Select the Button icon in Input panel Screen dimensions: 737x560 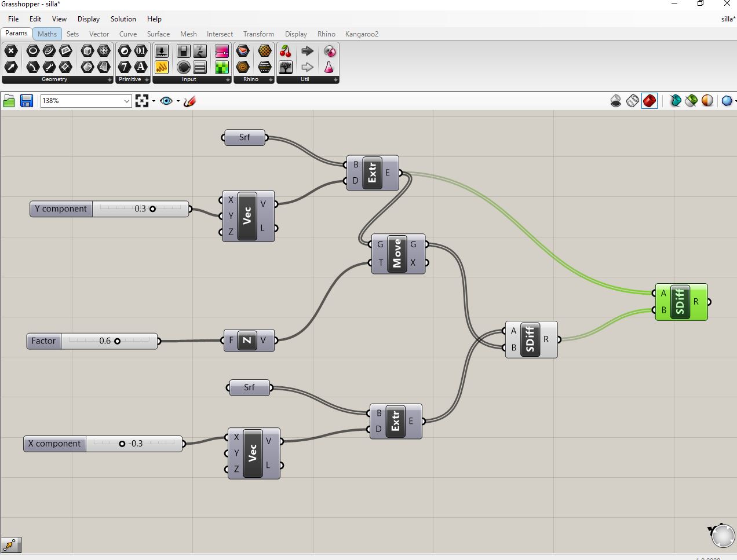click(184, 67)
